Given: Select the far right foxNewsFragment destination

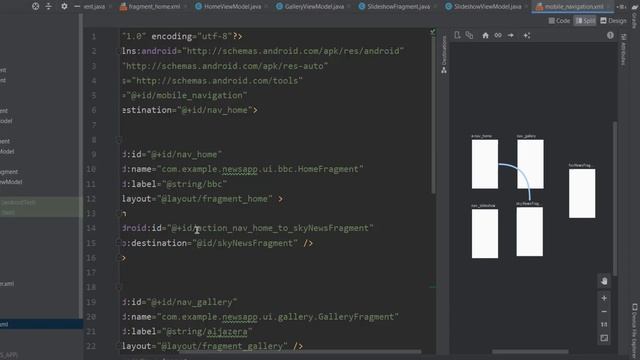Looking at the screenshot, I should [x=582, y=193].
